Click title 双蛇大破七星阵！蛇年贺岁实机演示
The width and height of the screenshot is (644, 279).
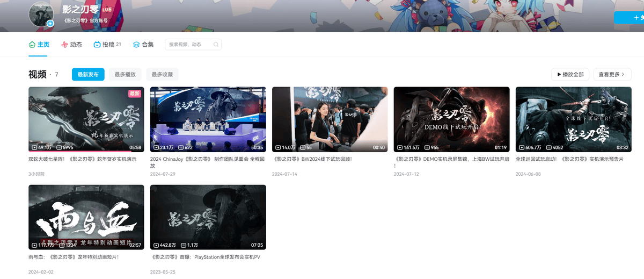(82, 159)
